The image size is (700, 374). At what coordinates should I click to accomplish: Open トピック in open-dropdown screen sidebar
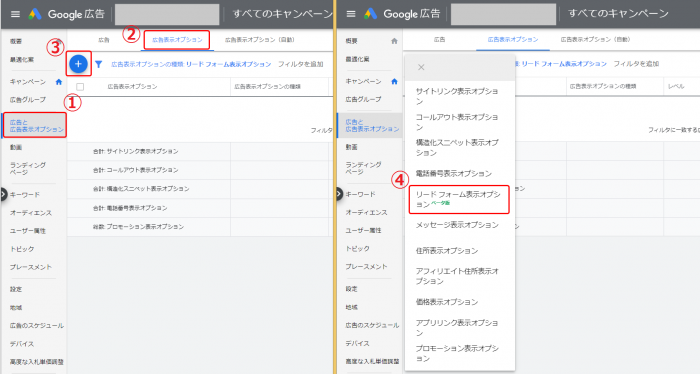tap(358, 249)
